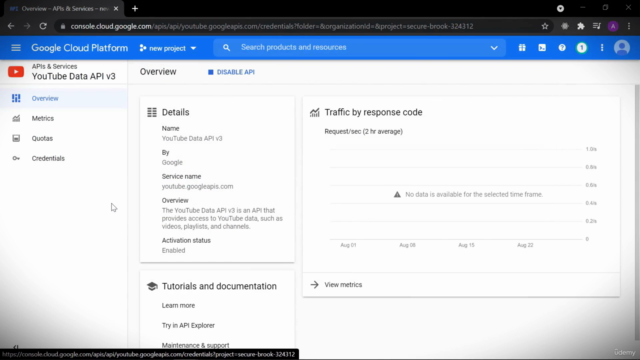Click the 'Aug 15' chart axis label
Screen dimensions: 640x360
467,245
